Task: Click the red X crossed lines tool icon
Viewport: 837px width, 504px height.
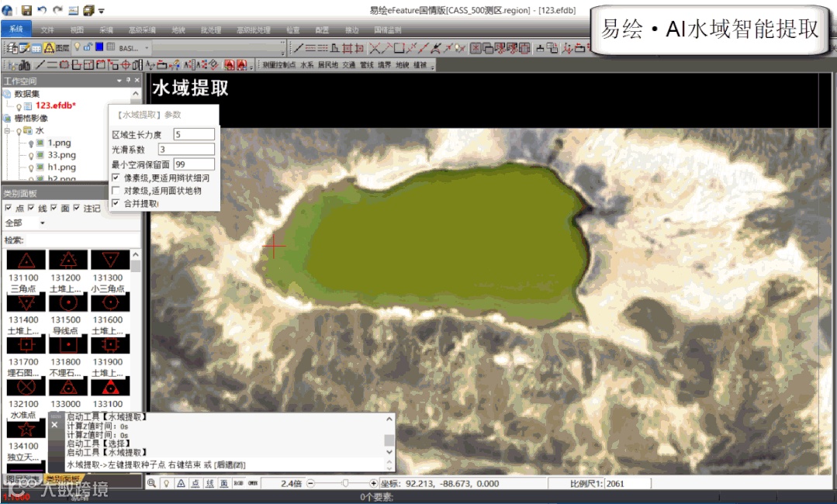Action: (x=375, y=49)
